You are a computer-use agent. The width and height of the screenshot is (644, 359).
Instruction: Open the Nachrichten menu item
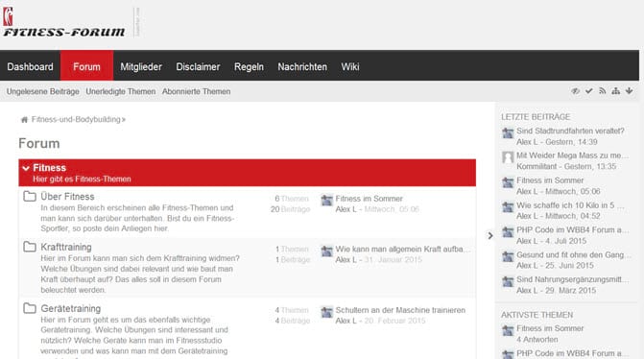pos(302,66)
